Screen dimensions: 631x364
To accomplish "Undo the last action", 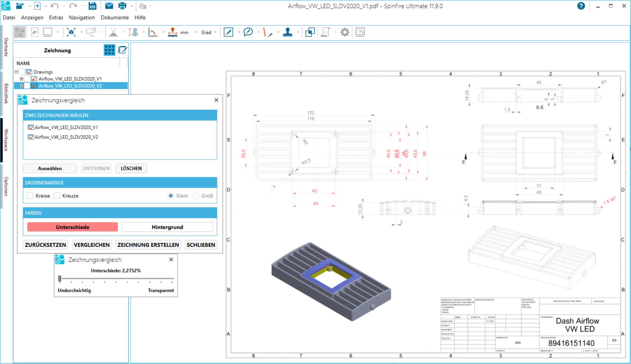I will (x=55, y=6).
